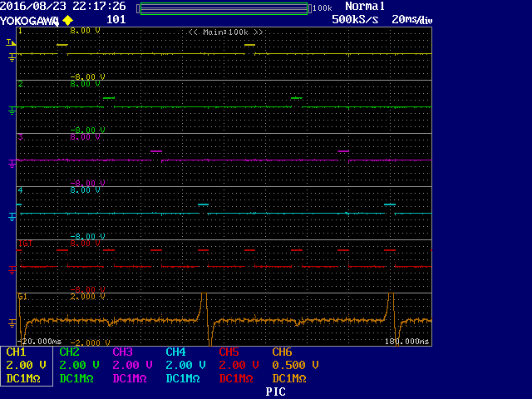The image size is (532, 399).
Task: Click the date and time stamp
Action: pyautogui.click(x=63, y=6)
